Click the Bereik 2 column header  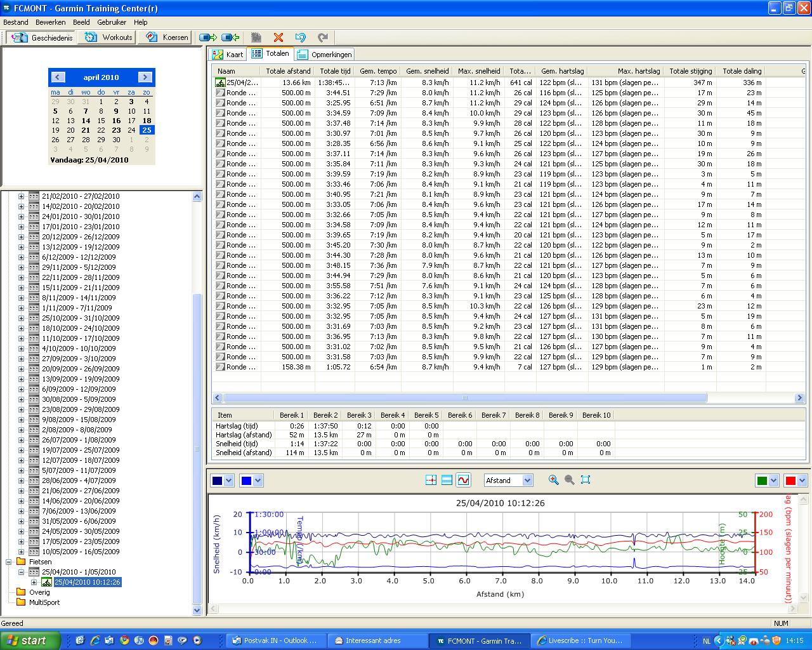(325, 415)
